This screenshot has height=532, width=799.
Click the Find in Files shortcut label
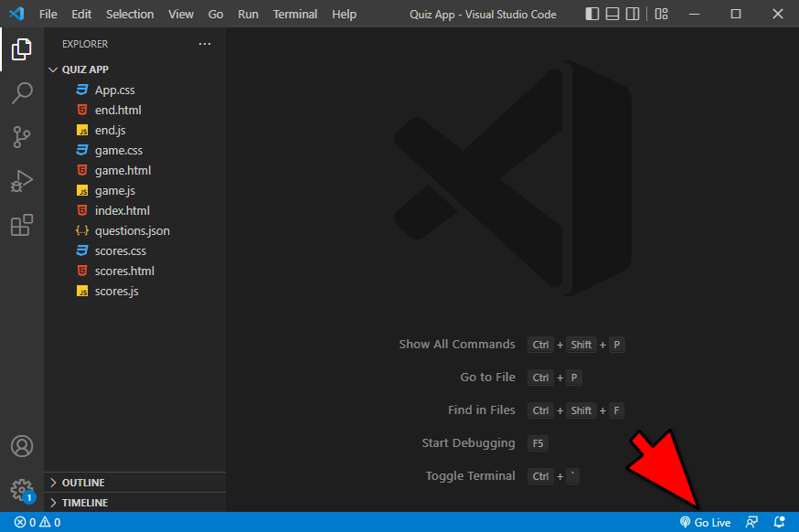coord(482,410)
